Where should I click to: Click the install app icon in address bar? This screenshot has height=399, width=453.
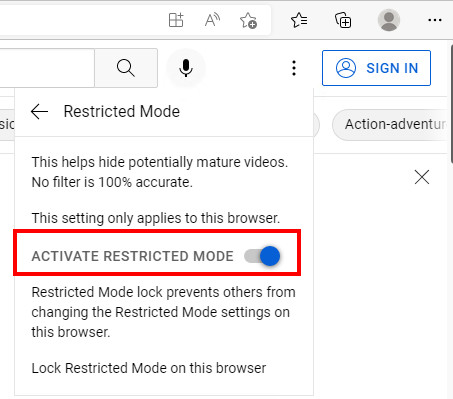click(176, 20)
